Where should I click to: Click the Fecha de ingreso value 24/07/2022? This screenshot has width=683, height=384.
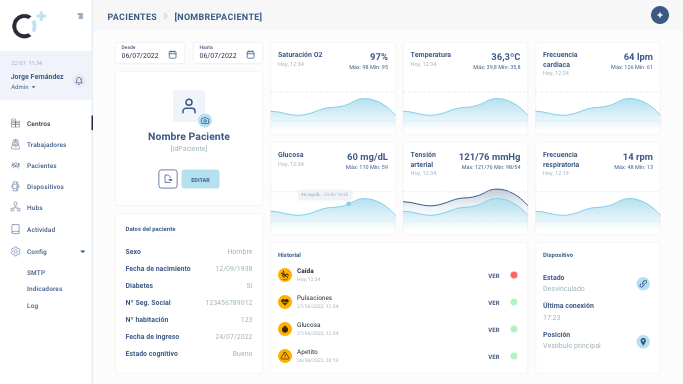click(233, 337)
